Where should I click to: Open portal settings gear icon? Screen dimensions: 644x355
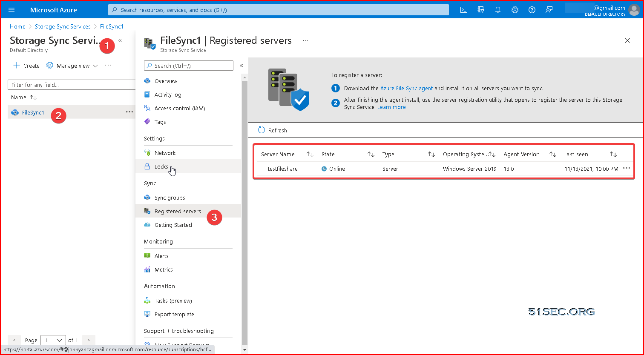click(x=515, y=10)
